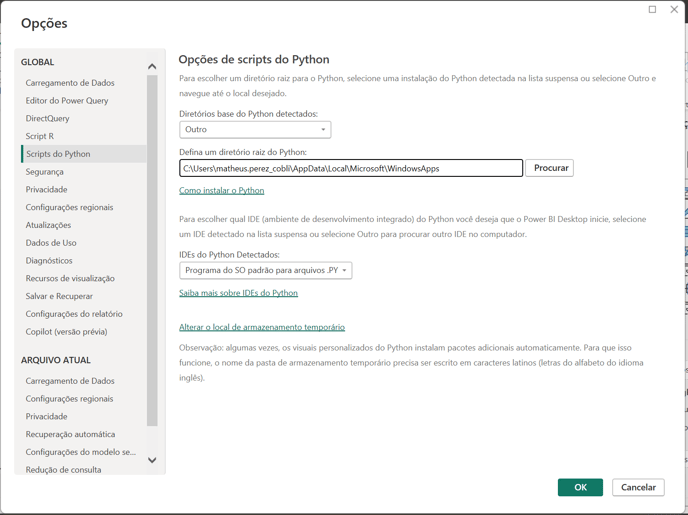Click the Python root directory path field
Screen dimensions: 688x515
[351, 168]
